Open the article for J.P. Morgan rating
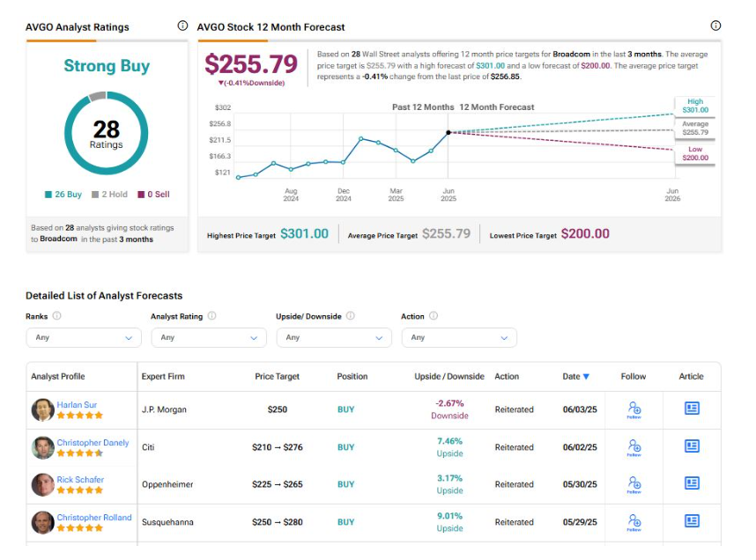 [x=692, y=409]
